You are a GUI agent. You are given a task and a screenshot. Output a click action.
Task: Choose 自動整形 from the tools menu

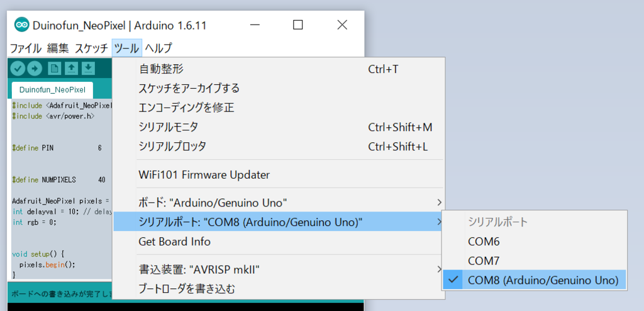coord(279,69)
